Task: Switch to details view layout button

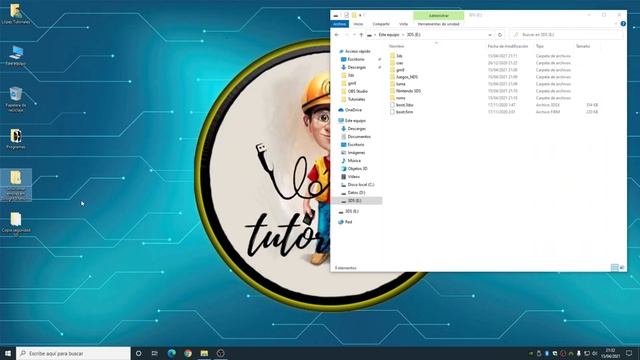Action: (x=615, y=268)
